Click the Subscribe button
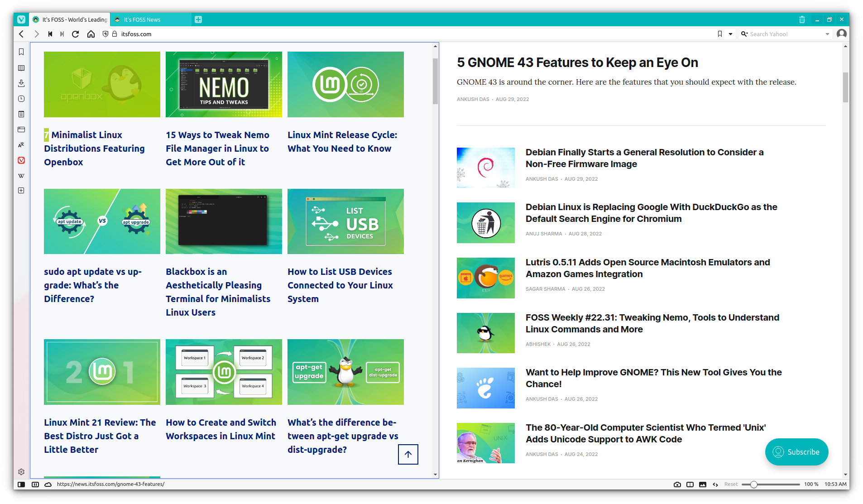 [x=796, y=452]
